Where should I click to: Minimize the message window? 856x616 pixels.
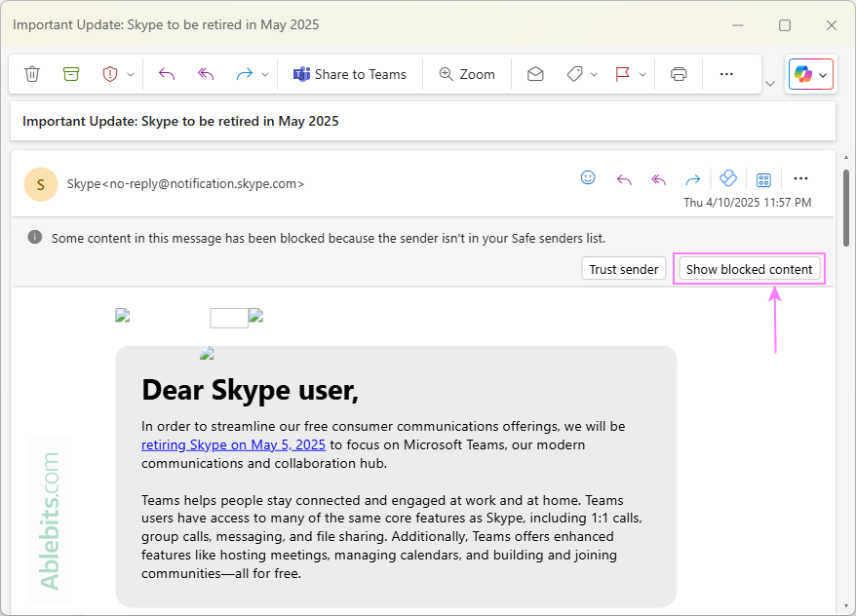pyautogui.click(x=738, y=25)
